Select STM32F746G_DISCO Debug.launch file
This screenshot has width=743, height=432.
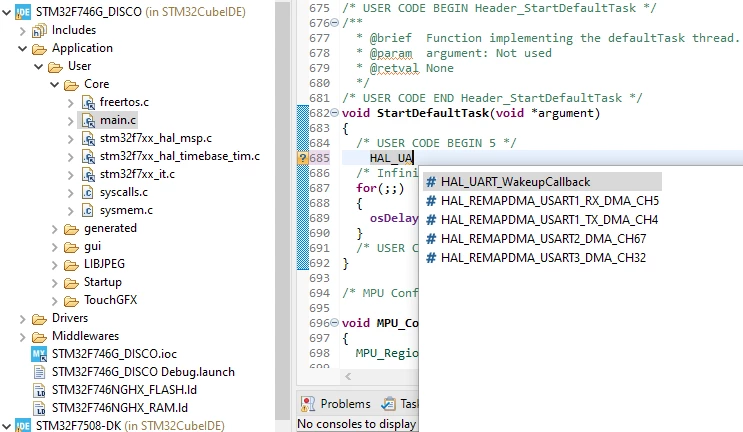point(143,372)
